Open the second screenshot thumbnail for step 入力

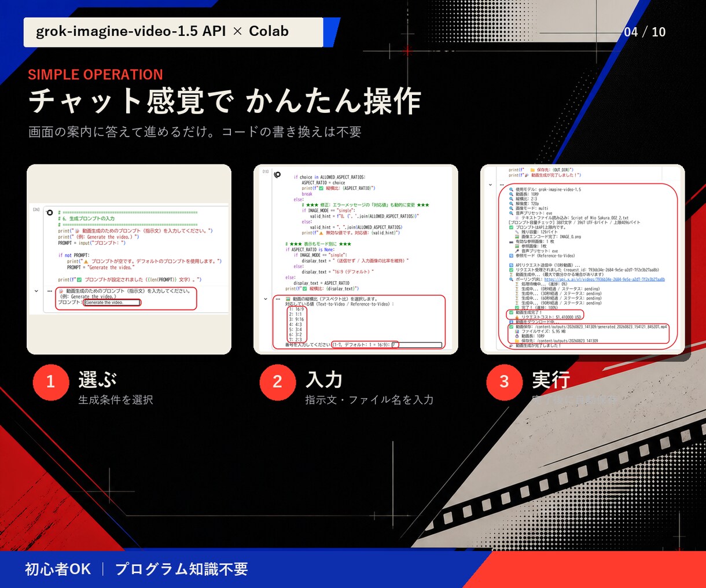point(356,259)
